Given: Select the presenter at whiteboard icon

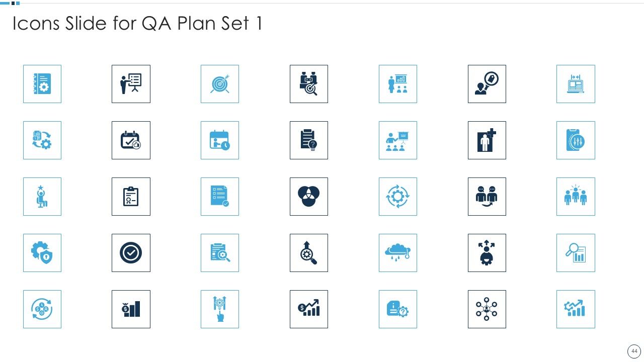Looking at the screenshot, I should (131, 84).
